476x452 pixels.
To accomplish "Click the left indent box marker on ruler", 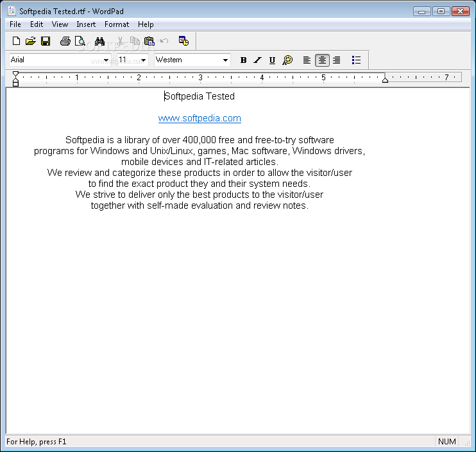I will pos(15,84).
